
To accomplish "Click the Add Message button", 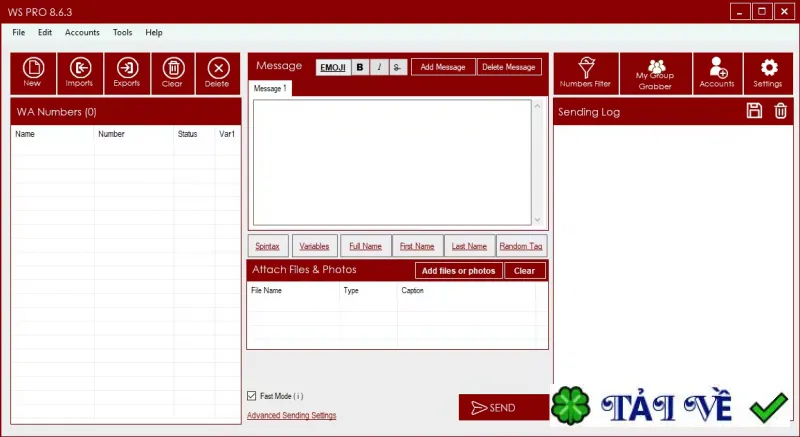I will [x=443, y=67].
